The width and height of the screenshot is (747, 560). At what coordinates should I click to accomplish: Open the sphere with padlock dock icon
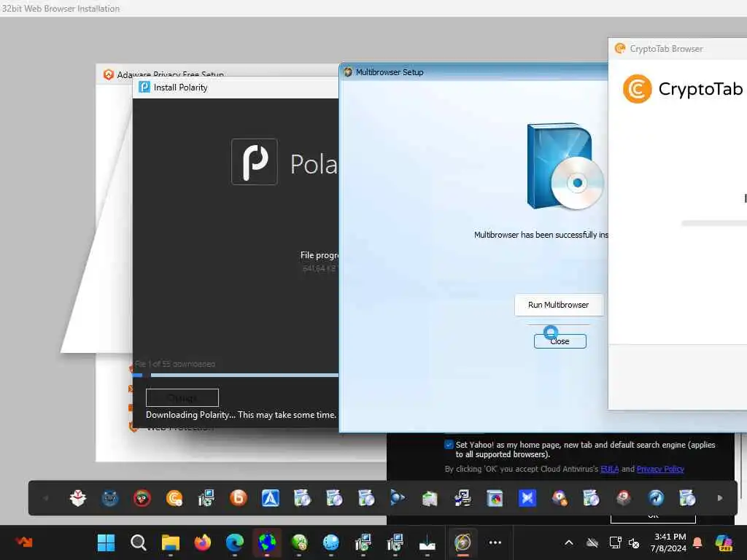tap(560, 498)
